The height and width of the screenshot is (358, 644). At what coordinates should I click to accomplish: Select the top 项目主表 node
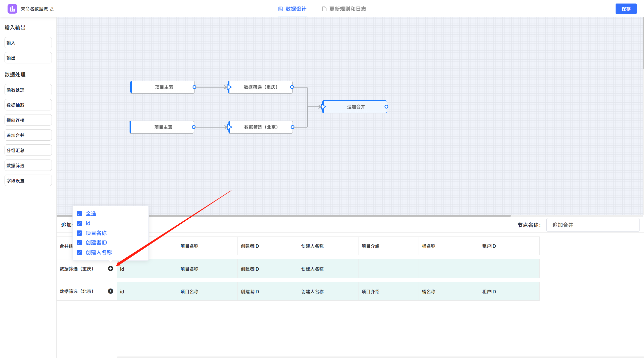(x=163, y=87)
